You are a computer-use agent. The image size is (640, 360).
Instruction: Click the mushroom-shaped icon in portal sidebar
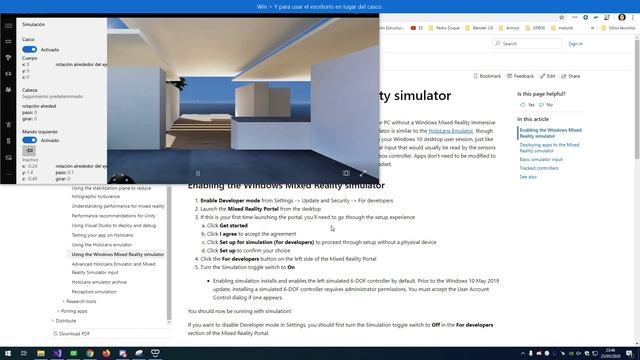pos(9,58)
